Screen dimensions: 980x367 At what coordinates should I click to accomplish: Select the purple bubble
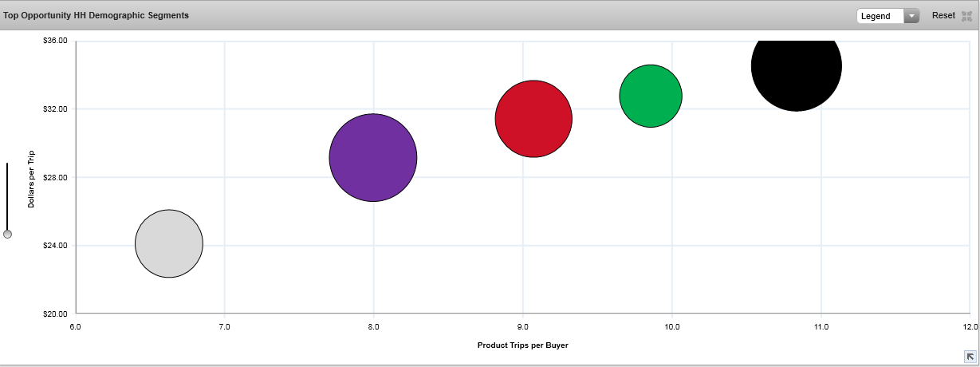pyautogui.click(x=373, y=157)
